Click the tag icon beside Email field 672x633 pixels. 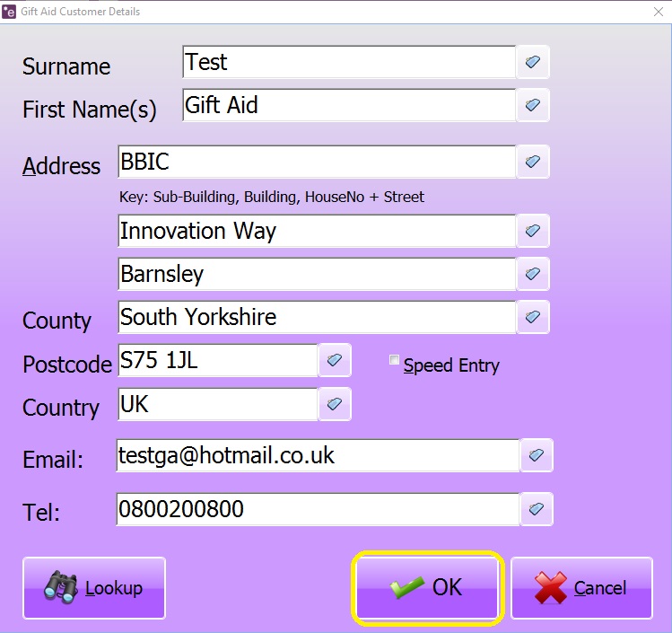coord(537,455)
